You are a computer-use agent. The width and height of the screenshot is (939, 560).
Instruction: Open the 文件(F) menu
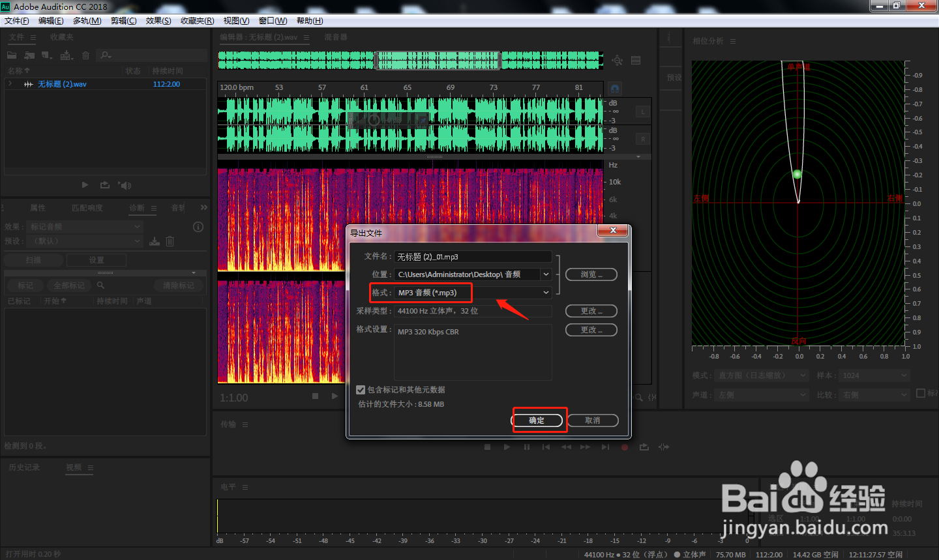coord(17,21)
